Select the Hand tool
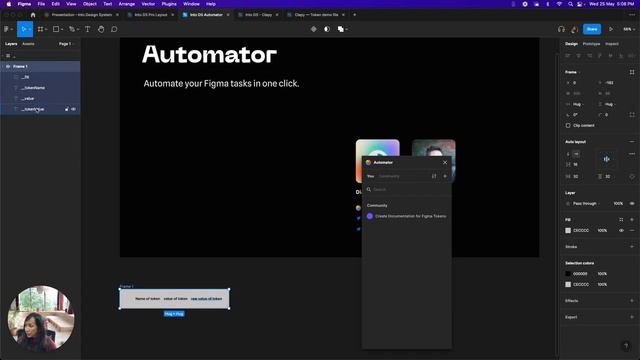 [x=101, y=29]
